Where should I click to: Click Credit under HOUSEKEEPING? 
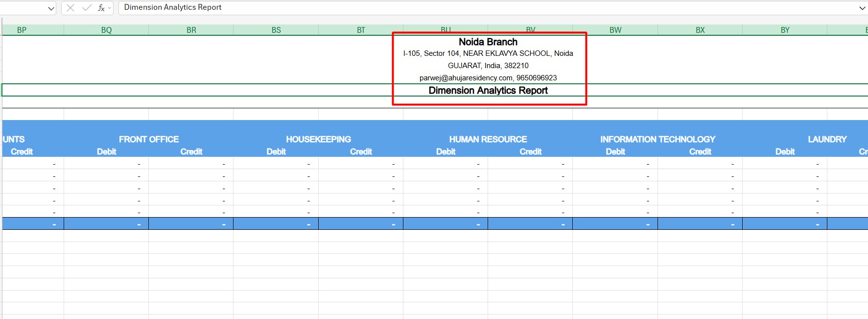point(361,151)
